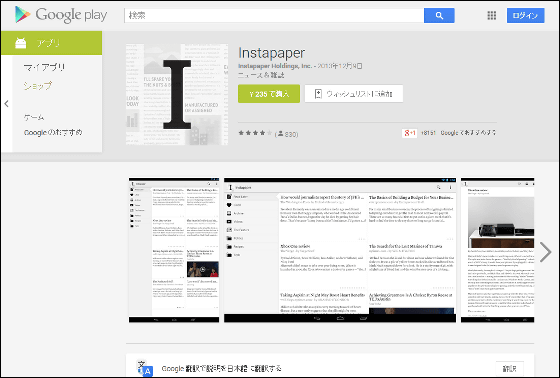The height and width of the screenshot is (378, 560).
Task: Click the 翻訳 translate button
Action: tap(510, 369)
